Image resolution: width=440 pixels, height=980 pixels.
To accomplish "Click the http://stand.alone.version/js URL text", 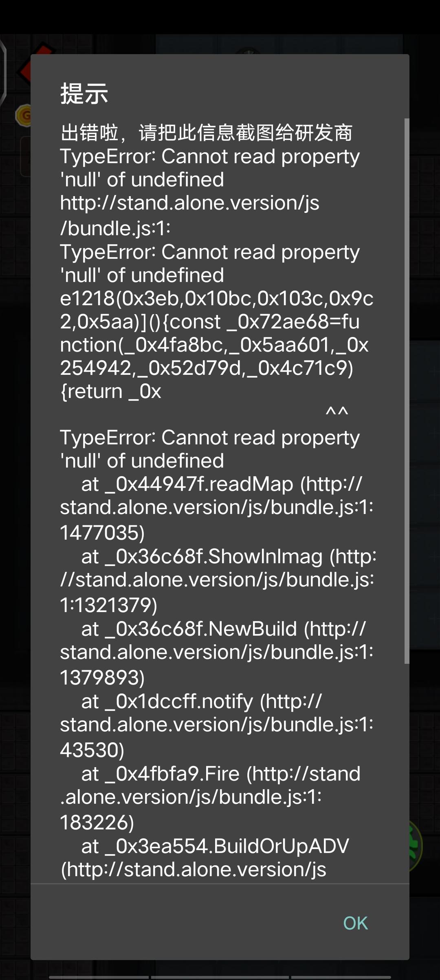I will pyautogui.click(x=189, y=203).
